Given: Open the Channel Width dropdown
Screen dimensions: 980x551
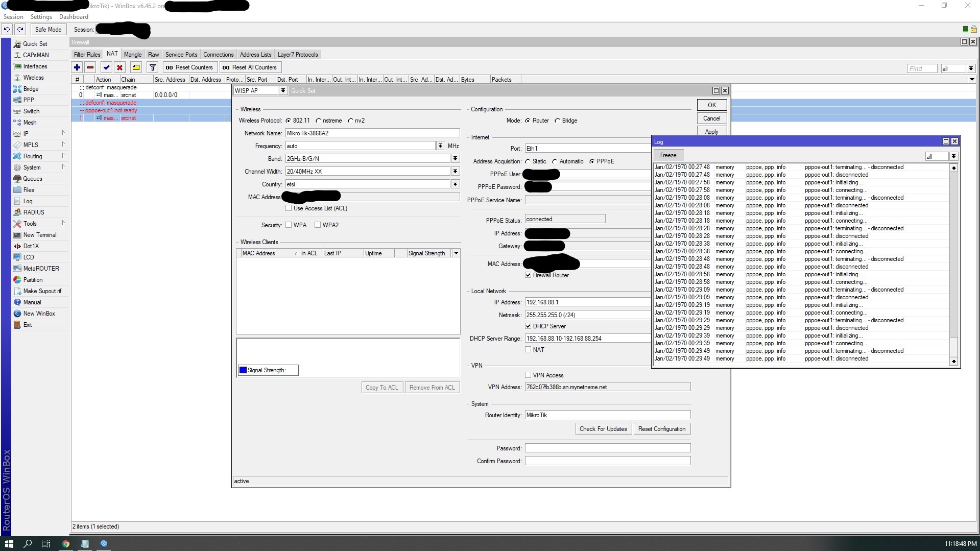Looking at the screenshot, I should click(x=455, y=172).
